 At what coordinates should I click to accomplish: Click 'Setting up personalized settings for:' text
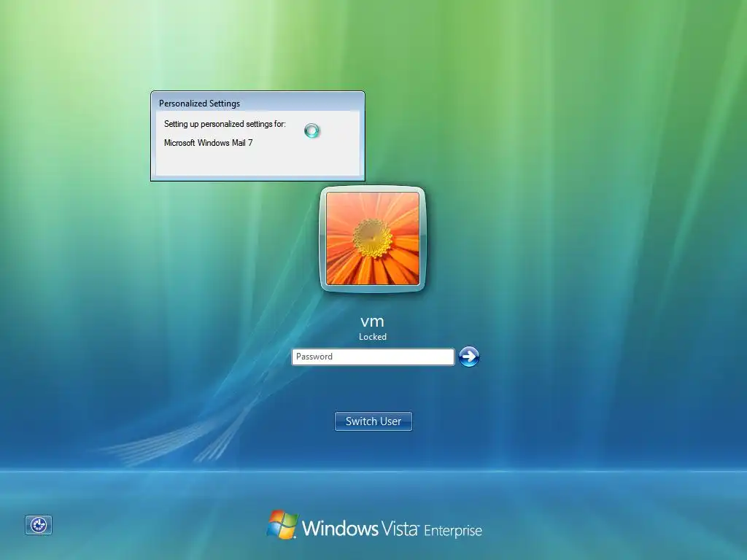(x=225, y=124)
